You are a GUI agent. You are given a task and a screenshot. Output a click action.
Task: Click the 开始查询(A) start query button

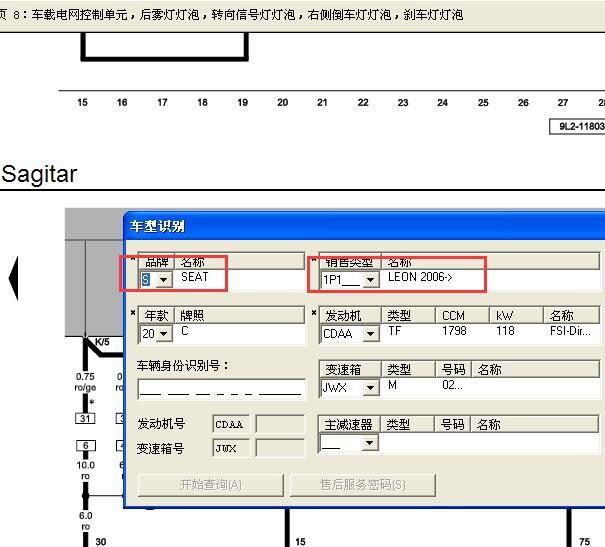point(211,485)
